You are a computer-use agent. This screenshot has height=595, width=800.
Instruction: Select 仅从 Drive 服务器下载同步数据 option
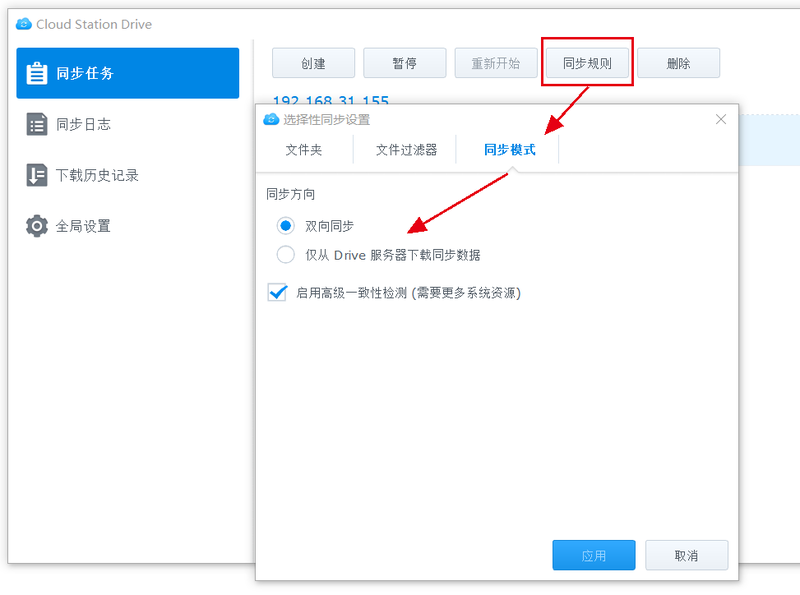286,255
